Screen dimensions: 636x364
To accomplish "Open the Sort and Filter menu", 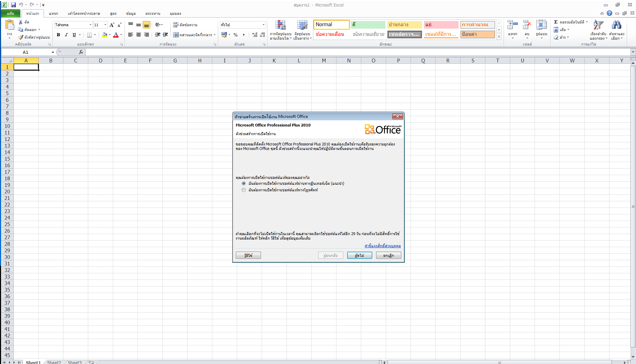I will coord(598,30).
